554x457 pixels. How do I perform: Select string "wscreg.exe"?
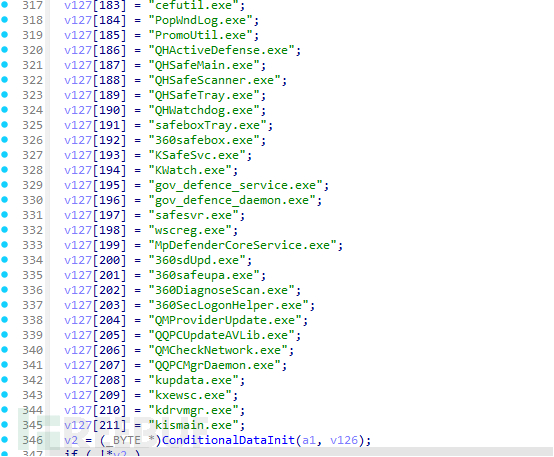[190, 230]
